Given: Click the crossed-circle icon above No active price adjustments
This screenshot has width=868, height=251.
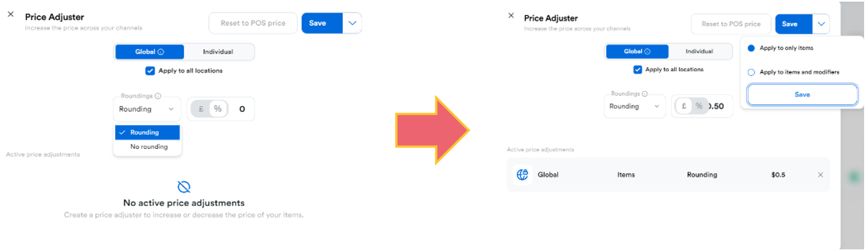Looking at the screenshot, I should [184, 187].
